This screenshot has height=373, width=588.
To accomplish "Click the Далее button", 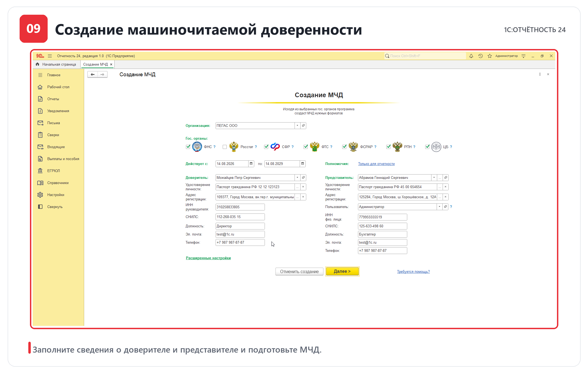I will (x=342, y=271).
